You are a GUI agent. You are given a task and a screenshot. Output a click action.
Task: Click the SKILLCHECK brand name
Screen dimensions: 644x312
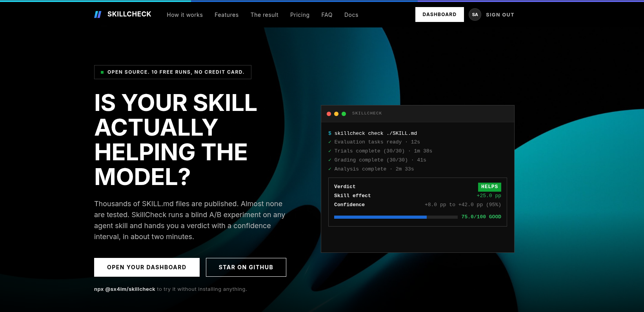(129, 14)
